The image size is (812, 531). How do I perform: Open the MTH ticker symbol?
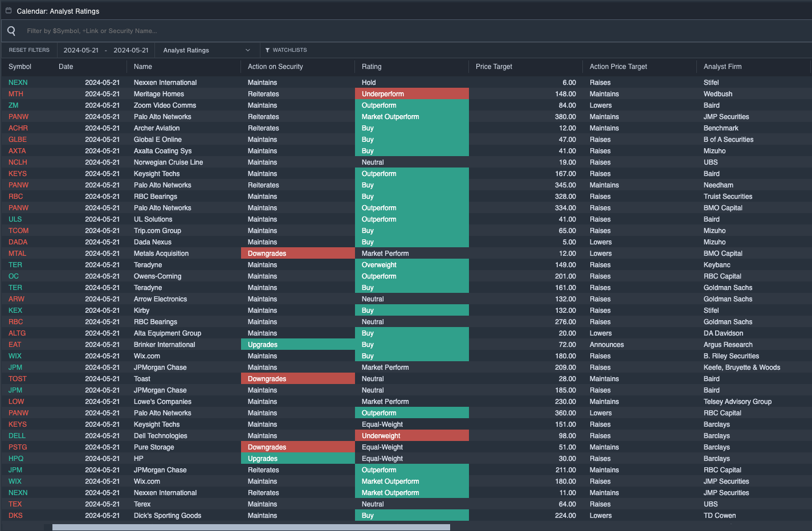[x=16, y=94]
